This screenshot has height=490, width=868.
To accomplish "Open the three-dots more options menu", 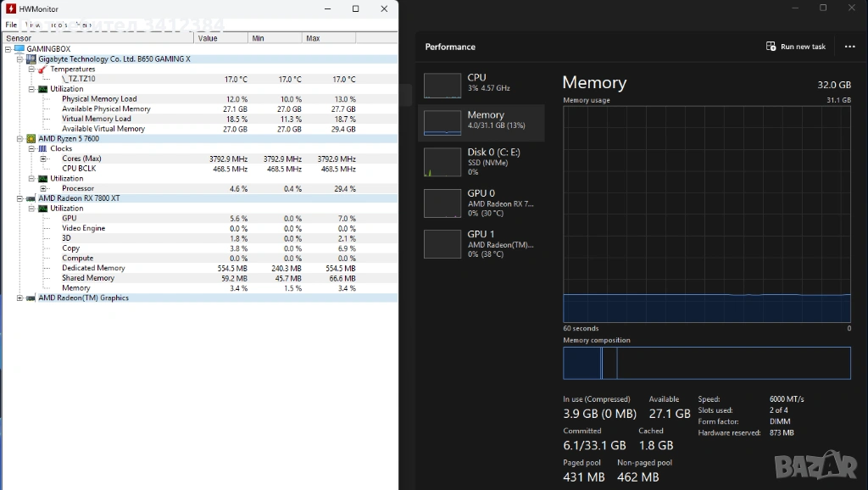I will coord(849,47).
